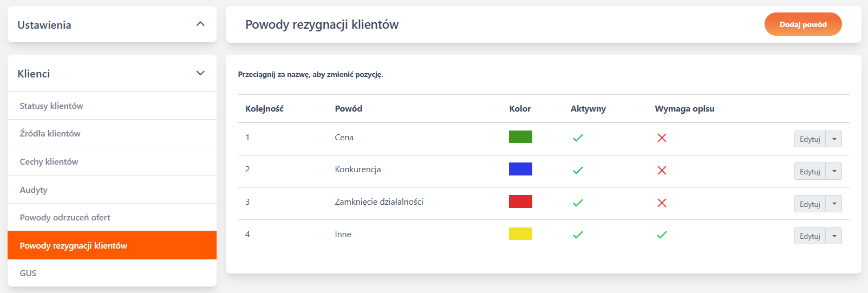This screenshot has width=868, height=293.
Task: Click the Aktywny checkmark for Zamknięcie działalności
Action: tap(578, 203)
